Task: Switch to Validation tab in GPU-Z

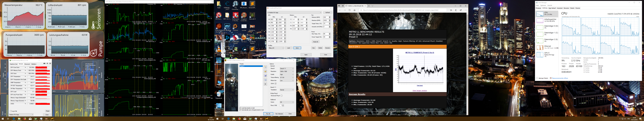Action: click(34, 64)
